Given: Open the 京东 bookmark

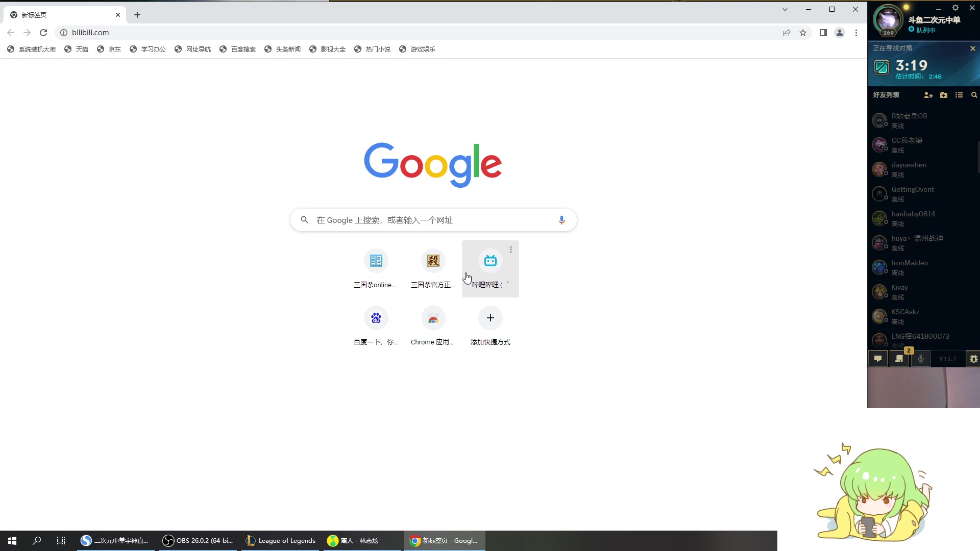Looking at the screenshot, I should pos(109,49).
